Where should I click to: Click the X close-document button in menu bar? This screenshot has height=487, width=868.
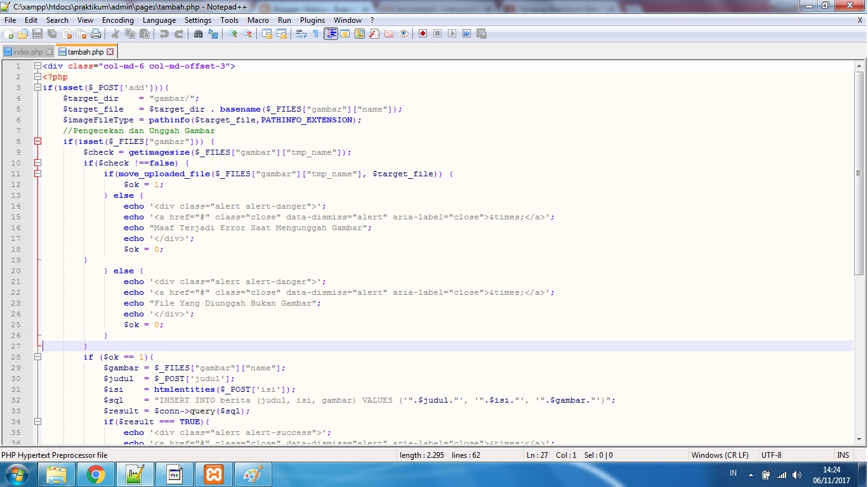coord(860,20)
